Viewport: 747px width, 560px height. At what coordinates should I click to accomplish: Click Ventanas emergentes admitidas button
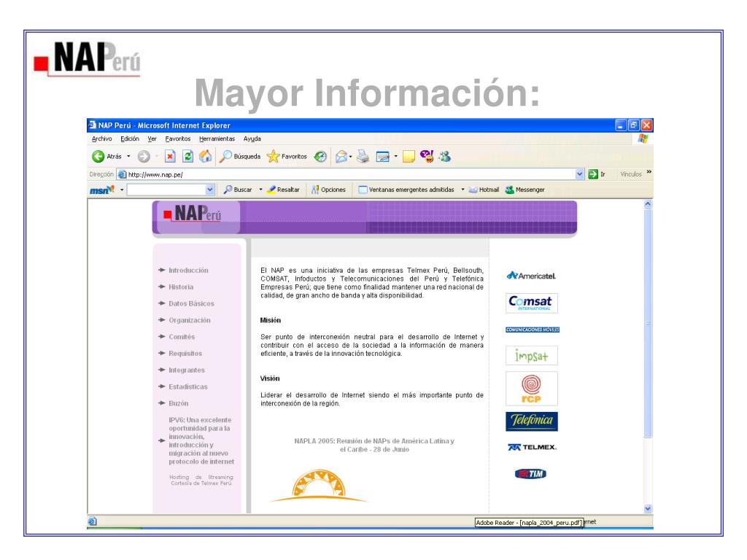pyautogui.click(x=406, y=190)
